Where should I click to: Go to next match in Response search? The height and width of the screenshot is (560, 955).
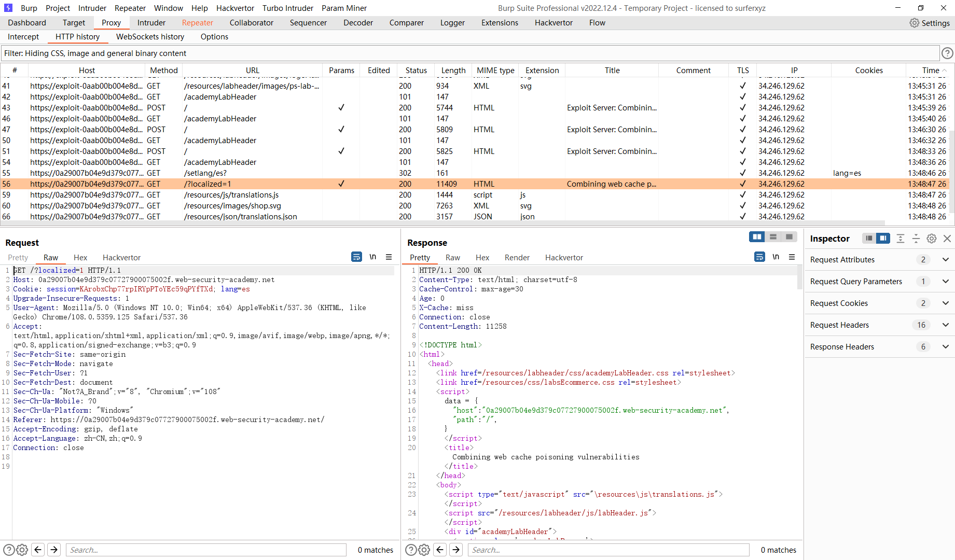456,550
